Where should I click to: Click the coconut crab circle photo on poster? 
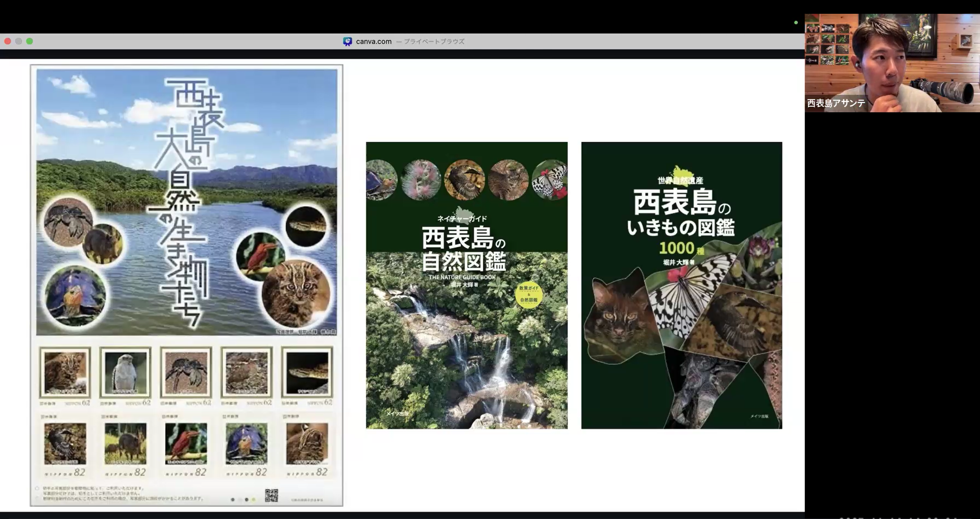pos(68,221)
